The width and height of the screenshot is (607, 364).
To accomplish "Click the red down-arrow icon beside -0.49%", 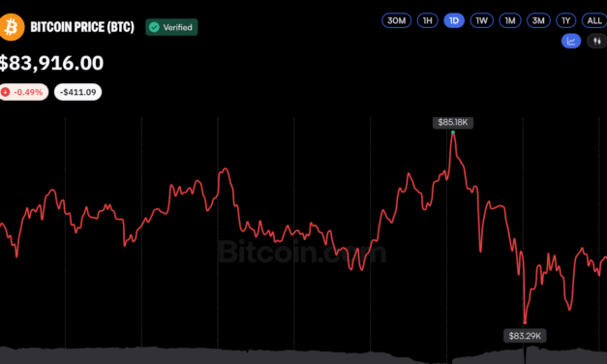I will 6,92.
